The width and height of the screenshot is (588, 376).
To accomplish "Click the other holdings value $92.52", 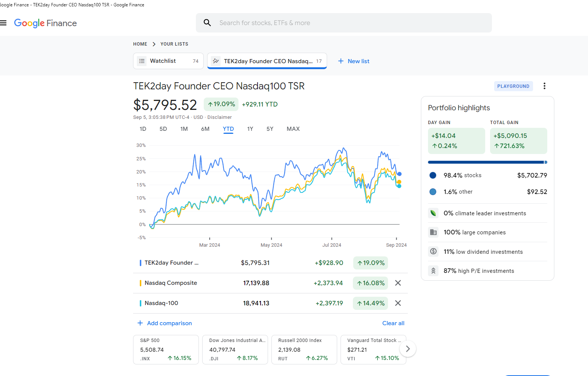I will pyautogui.click(x=537, y=192).
